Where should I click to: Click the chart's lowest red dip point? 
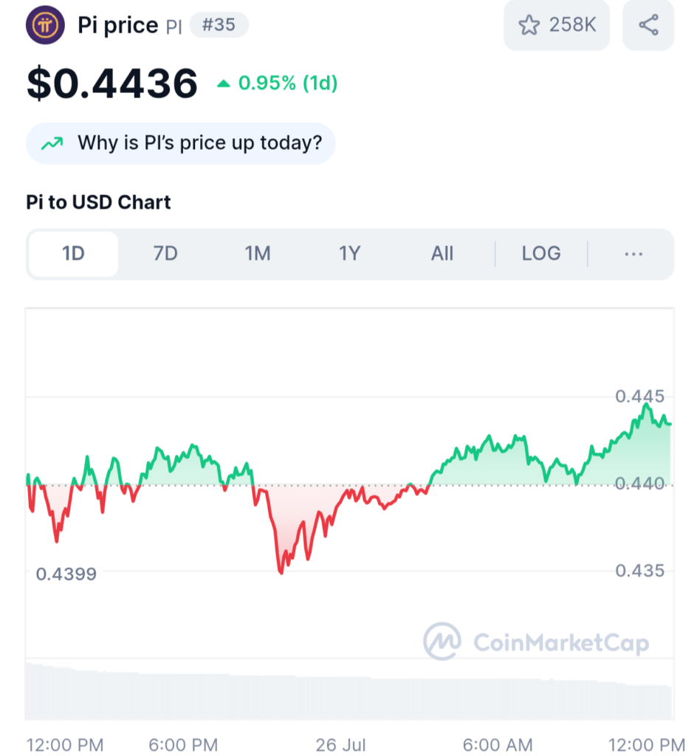tap(281, 572)
